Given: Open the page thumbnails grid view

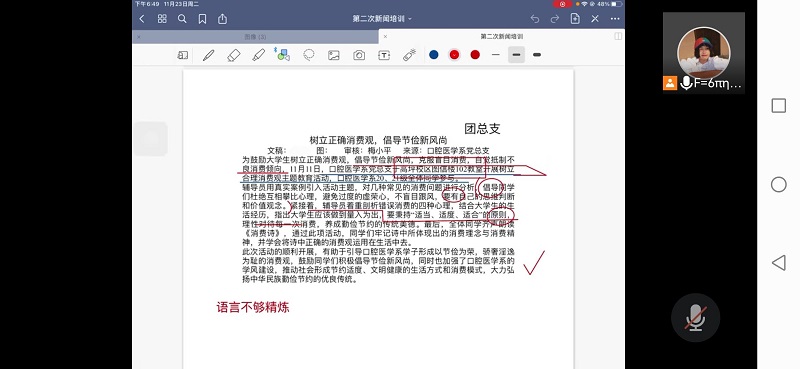Looking at the screenshot, I should point(162,19).
